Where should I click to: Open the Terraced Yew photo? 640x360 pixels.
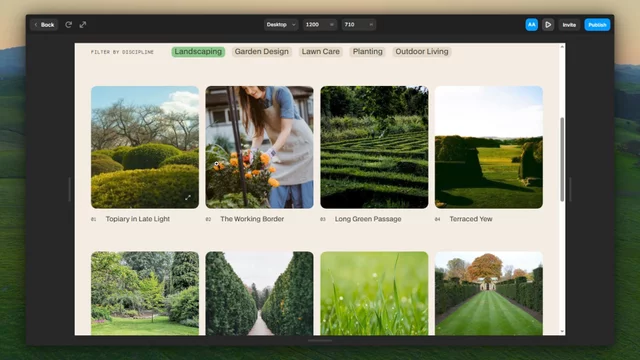(489, 147)
